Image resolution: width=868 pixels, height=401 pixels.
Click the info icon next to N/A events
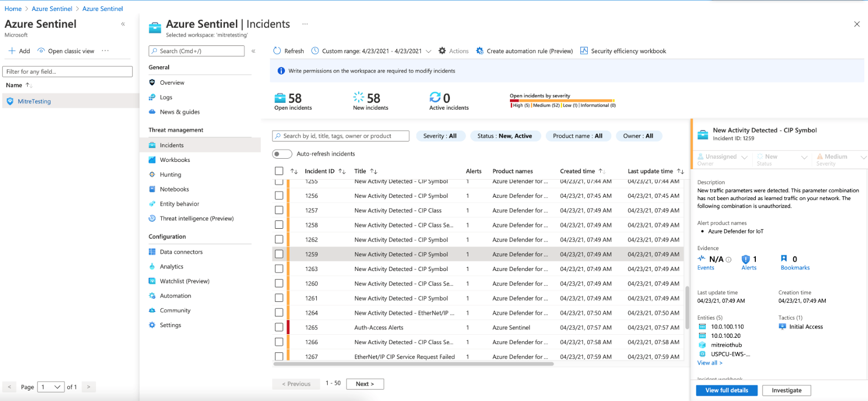point(729,260)
